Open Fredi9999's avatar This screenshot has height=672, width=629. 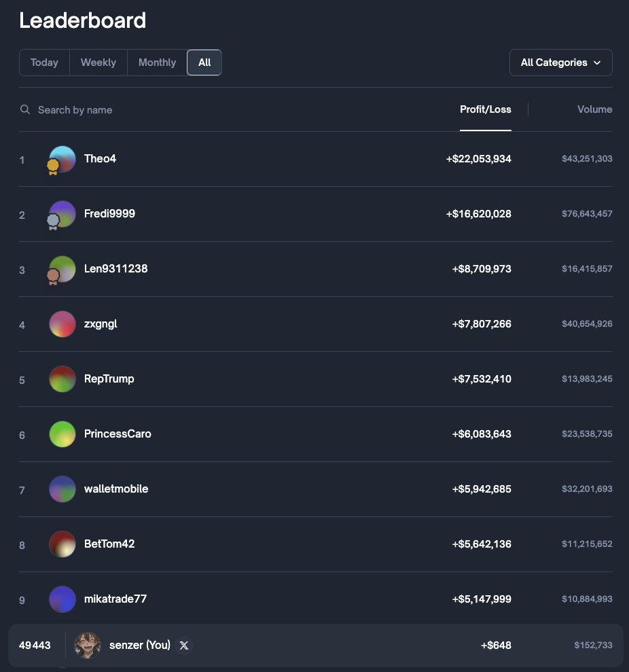coord(62,213)
